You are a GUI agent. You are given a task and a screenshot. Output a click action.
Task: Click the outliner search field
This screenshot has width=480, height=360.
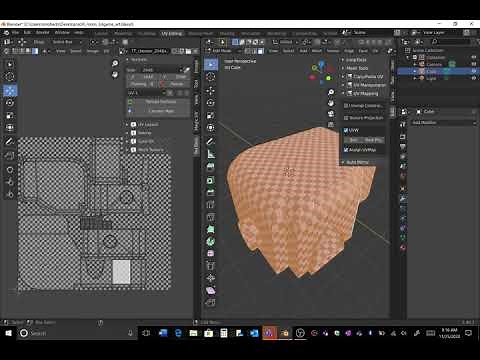pos(452,42)
